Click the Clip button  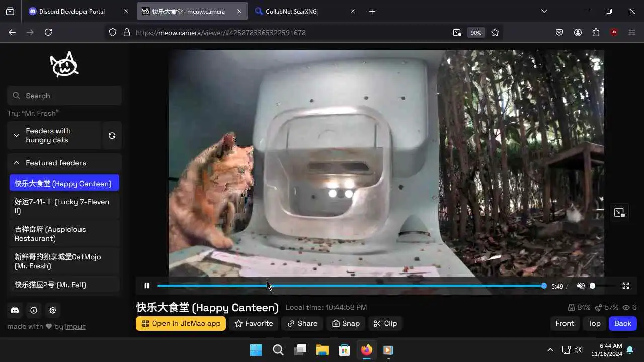tap(385, 323)
